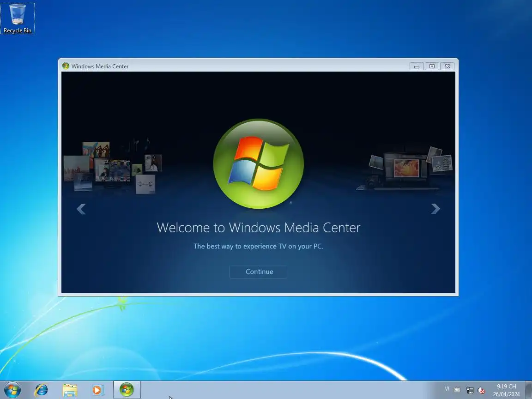Click the Show Desktop strip at taskbar end
Screen dimensions: 532x399
click(529, 390)
